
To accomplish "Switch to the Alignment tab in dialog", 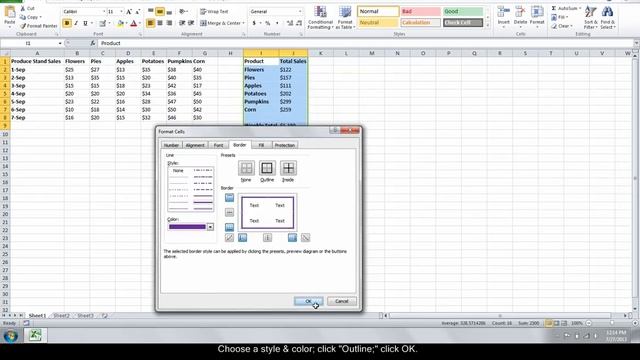I will click(x=195, y=145).
